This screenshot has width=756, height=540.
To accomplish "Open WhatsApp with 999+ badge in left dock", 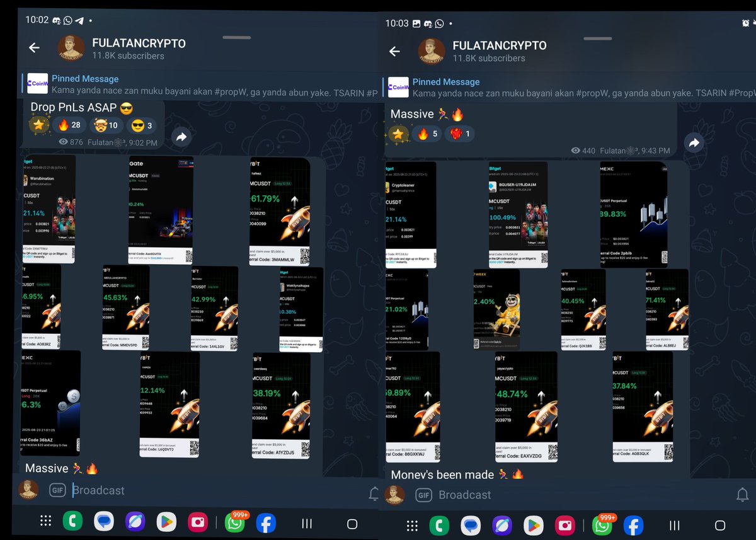I will 235,522.
